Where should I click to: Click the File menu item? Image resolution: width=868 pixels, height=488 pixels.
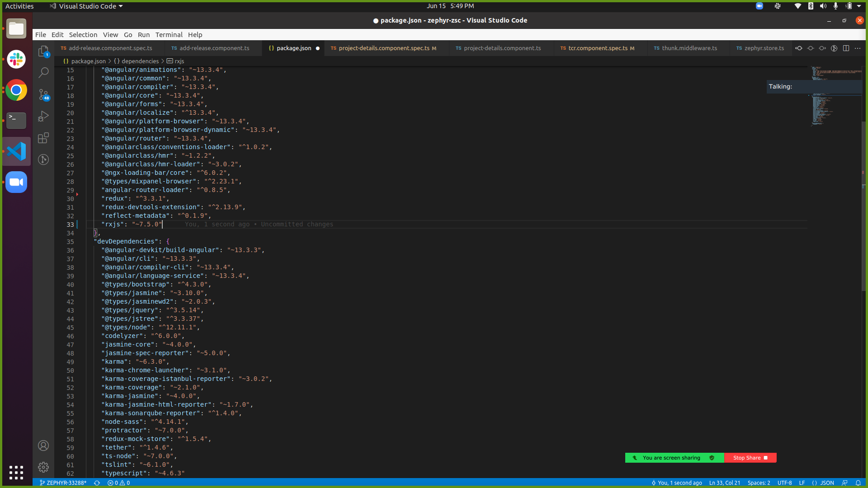coord(40,34)
